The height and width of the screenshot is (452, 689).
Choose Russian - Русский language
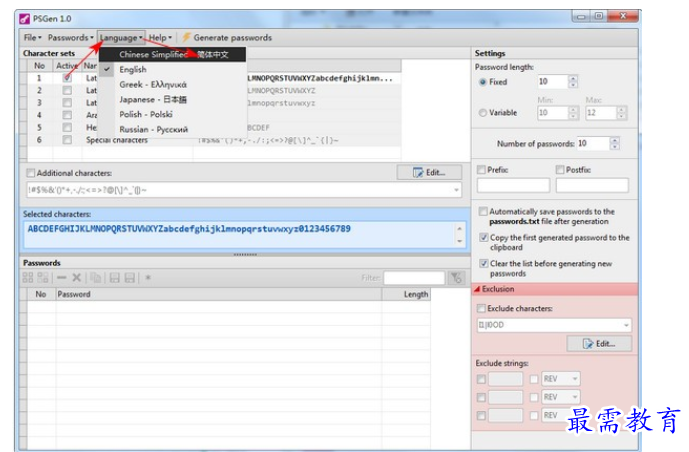[172, 129]
